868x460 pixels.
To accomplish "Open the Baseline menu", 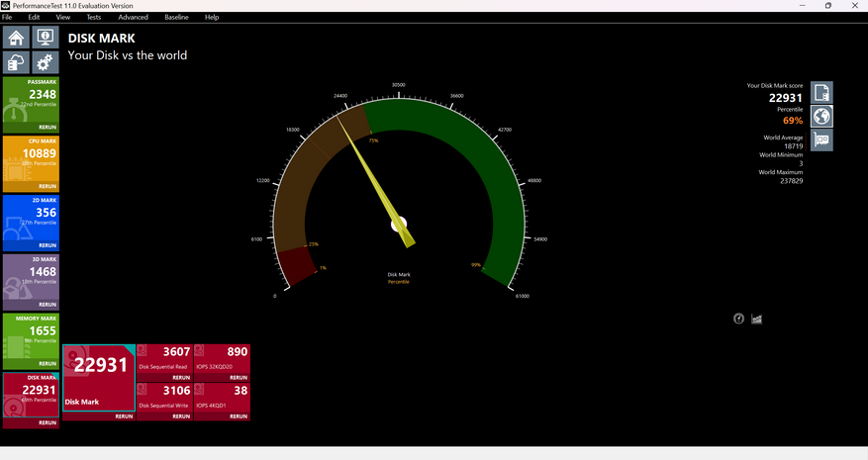I will tap(176, 17).
